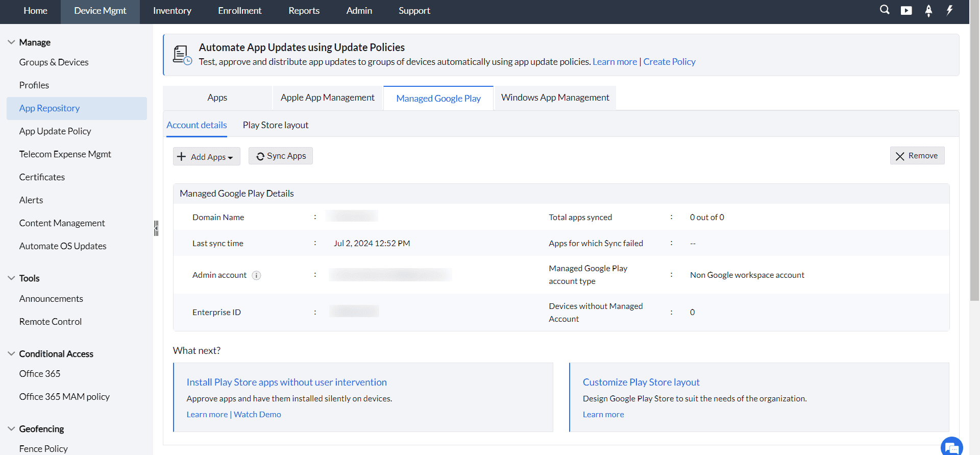Open the Add Apps dropdown

(207, 157)
